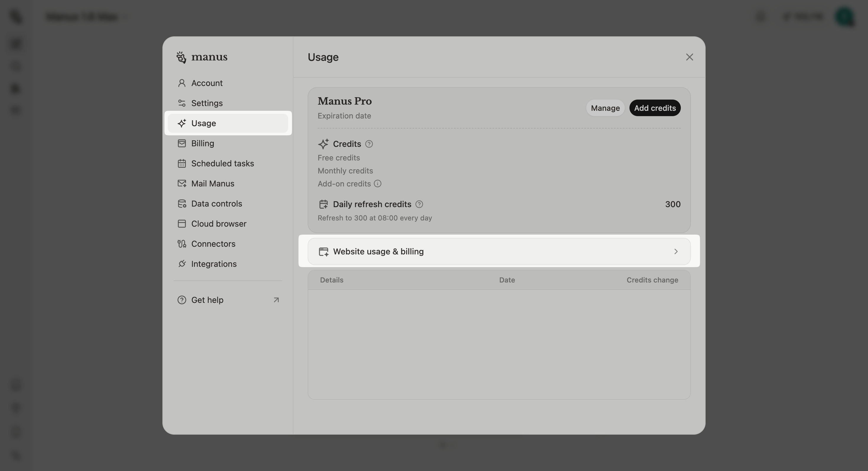Open the Credits help question mark
The height and width of the screenshot is (471, 868).
369,144
